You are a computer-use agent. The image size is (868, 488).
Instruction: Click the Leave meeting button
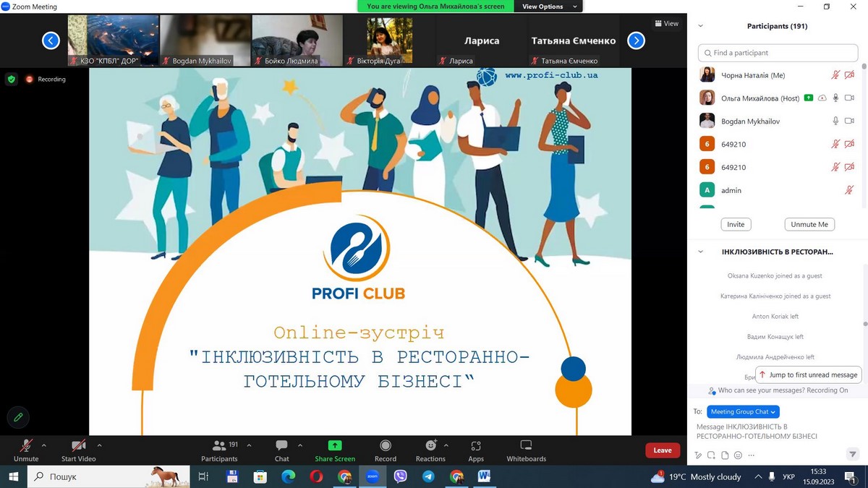pos(663,450)
